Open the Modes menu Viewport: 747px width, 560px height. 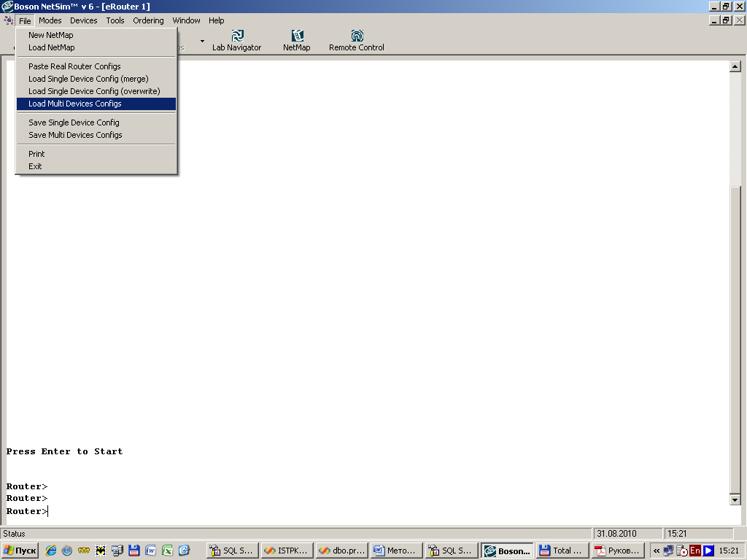(50, 20)
